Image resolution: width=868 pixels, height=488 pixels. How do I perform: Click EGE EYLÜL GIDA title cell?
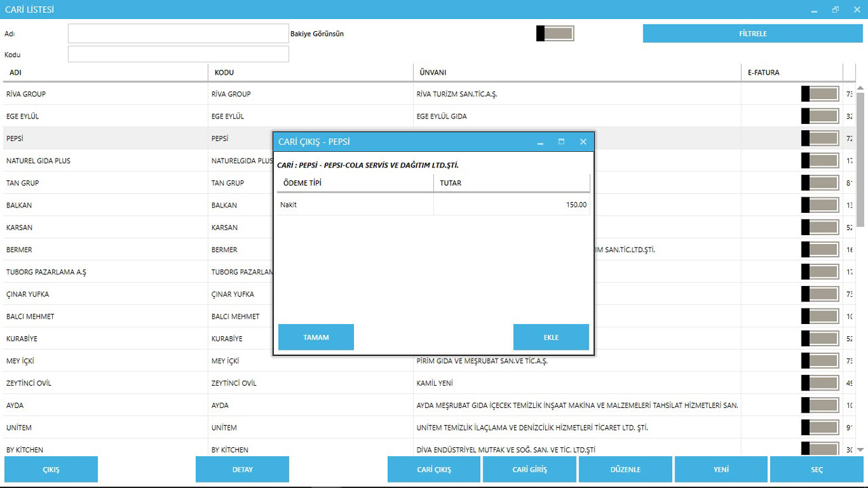click(577, 117)
